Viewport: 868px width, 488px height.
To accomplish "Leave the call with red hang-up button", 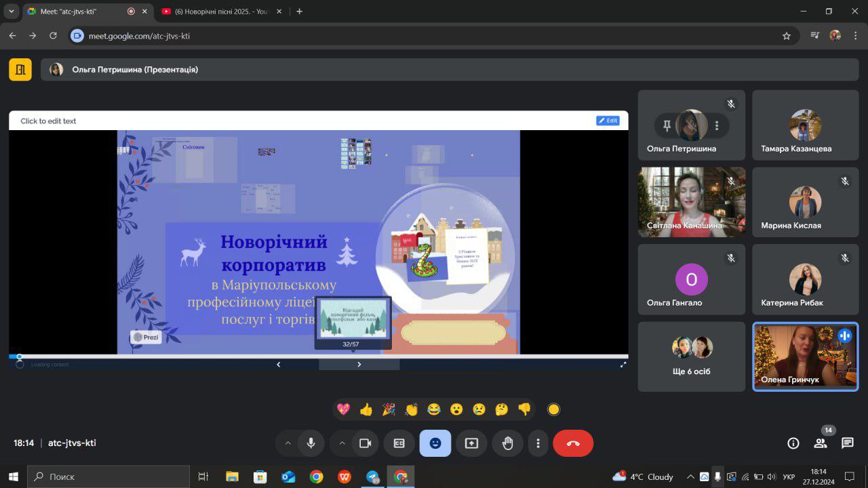I will click(x=573, y=443).
